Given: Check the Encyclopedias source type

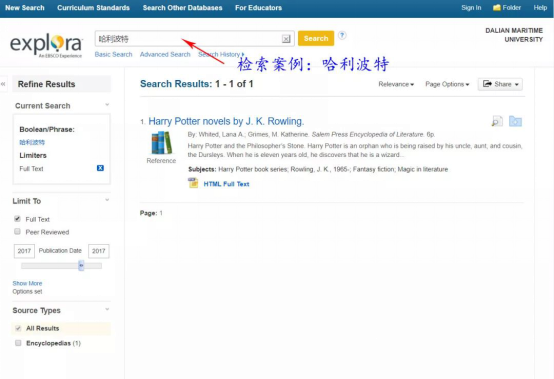Looking at the screenshot, I should 18,343.
